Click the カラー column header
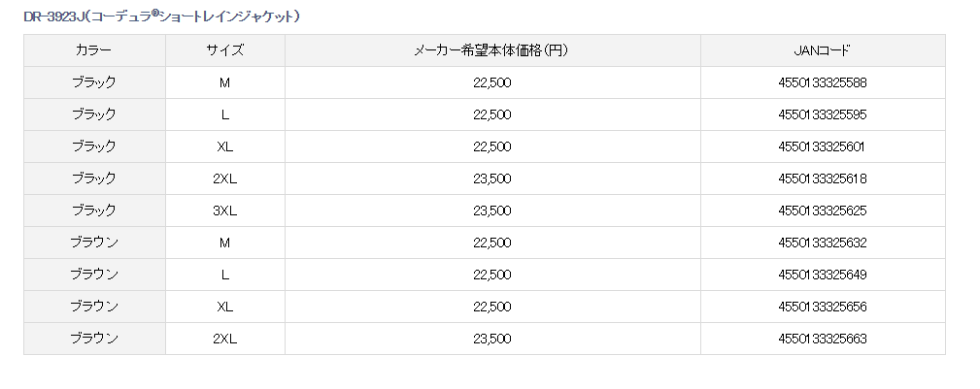Viewport: 980px width, 389px height. tap(93, 50)
